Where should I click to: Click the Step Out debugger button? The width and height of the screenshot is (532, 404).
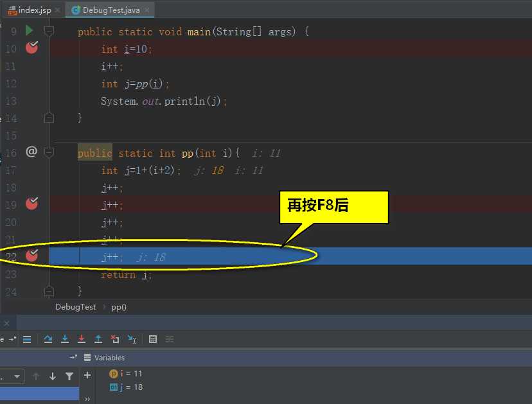[x=98, y=339]
